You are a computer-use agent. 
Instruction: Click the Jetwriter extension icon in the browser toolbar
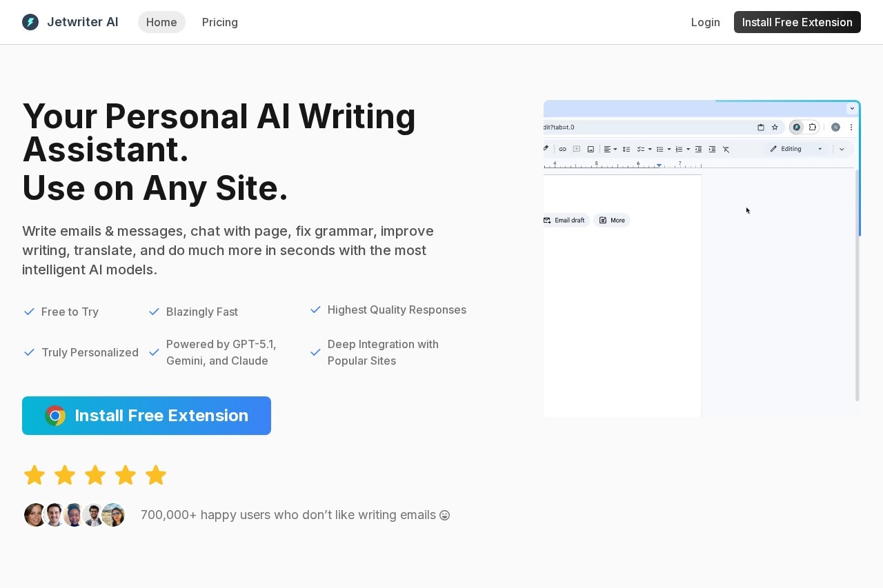click(x=797, y=127)
